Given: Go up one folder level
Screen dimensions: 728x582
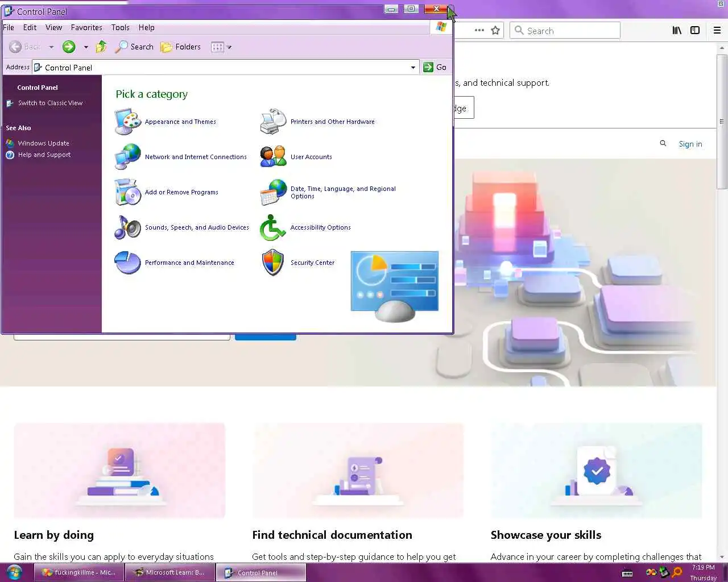Looking at the screenshot, I should coord(101,47).
